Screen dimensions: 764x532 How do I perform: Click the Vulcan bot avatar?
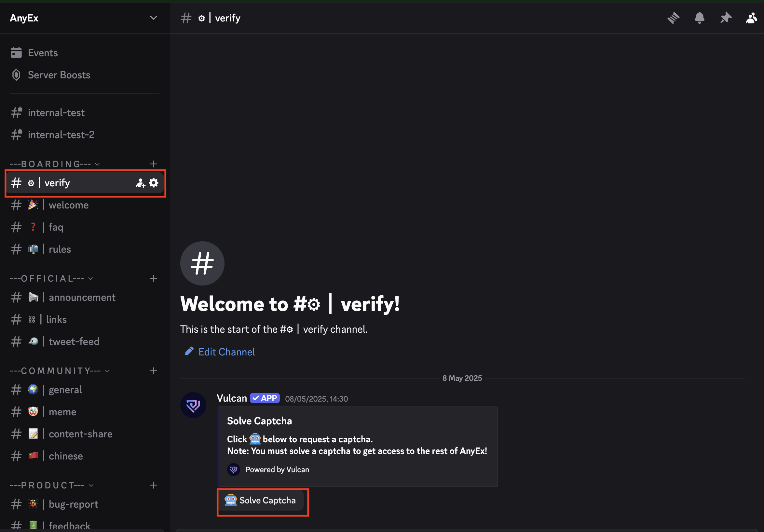193,405
